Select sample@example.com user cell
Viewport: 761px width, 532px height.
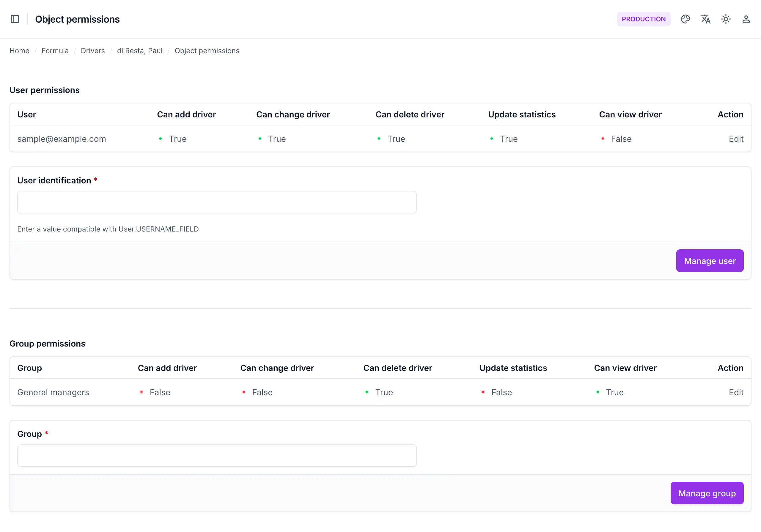(62, 138)
